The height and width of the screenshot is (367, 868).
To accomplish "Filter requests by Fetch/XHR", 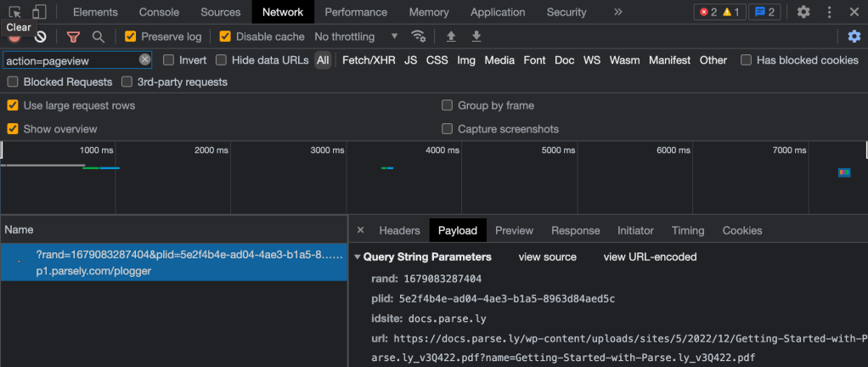I will [369, 59].
